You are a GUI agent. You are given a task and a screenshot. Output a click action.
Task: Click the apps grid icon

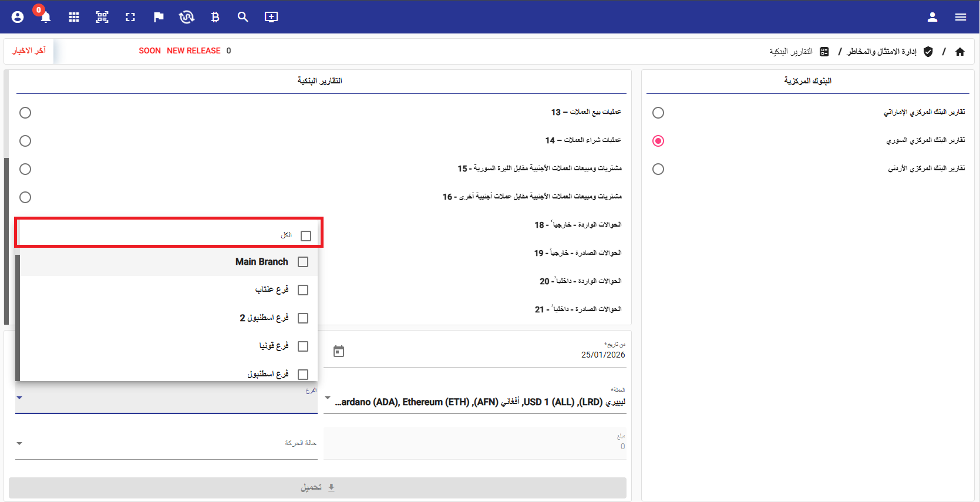74,17
